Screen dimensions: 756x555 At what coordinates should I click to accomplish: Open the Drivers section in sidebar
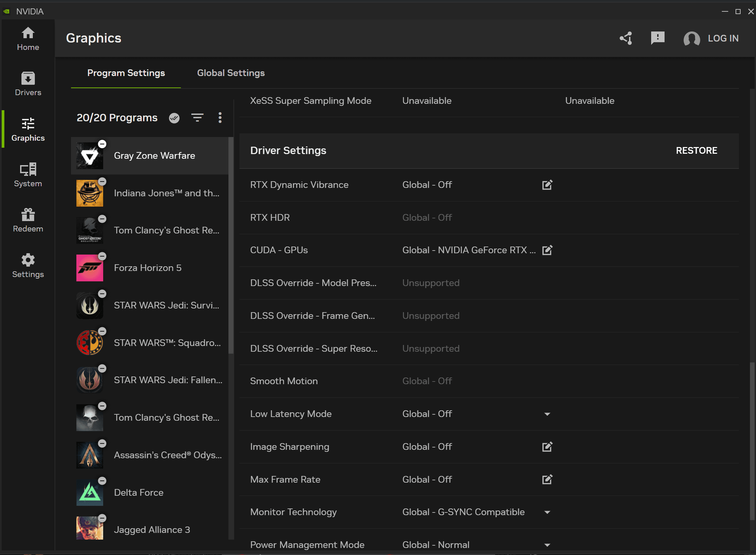point(28,84)
